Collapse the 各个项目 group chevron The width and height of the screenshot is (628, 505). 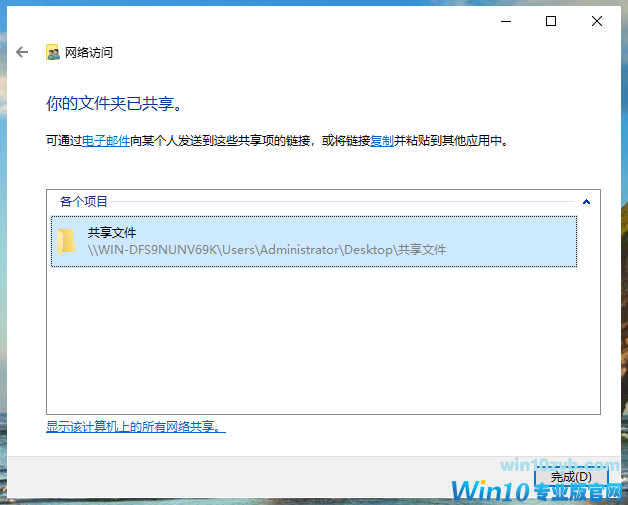586,201
